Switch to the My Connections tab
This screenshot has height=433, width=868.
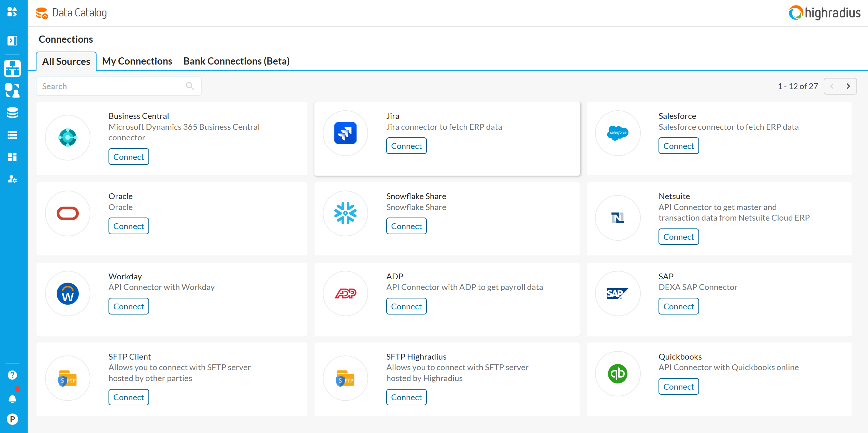(137, 61)
